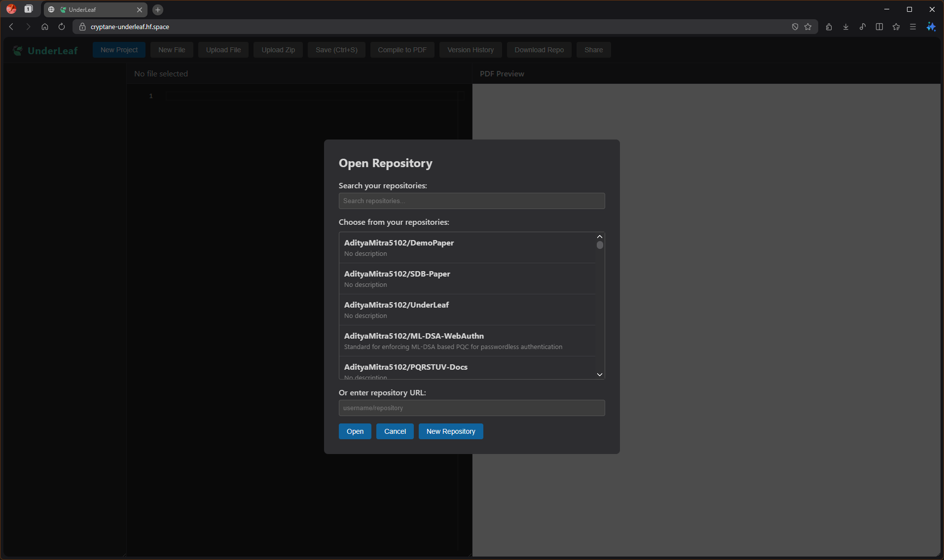Image resolution: width=944 pixels, height=560 pixels.
Task: Open the browser extensions puzzle icon
Action: tap(829, 27)
